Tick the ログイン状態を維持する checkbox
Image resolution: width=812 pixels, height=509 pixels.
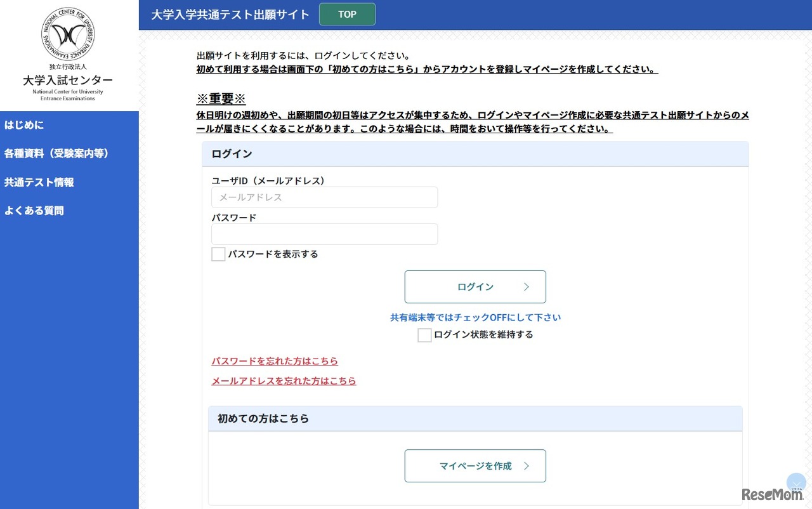[x=424, y=335]
